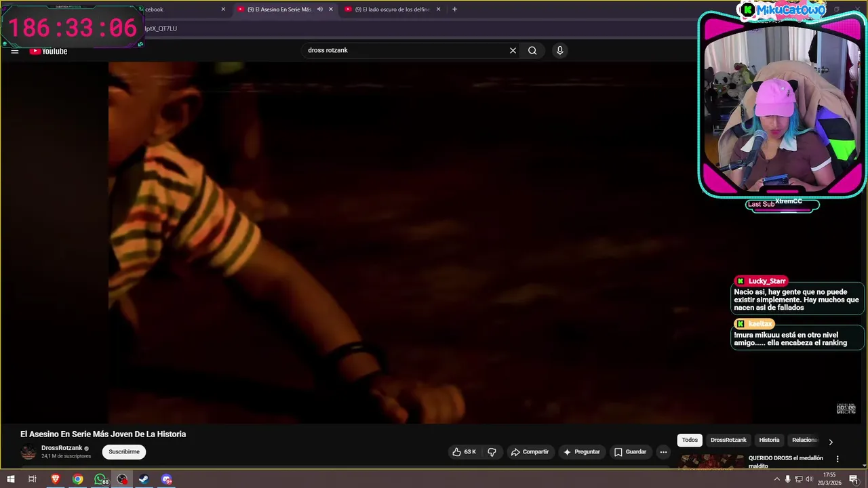This screenshot has width=868, height=488.
Task: Expand more chips with right chevron
Action: click(831, 442)
